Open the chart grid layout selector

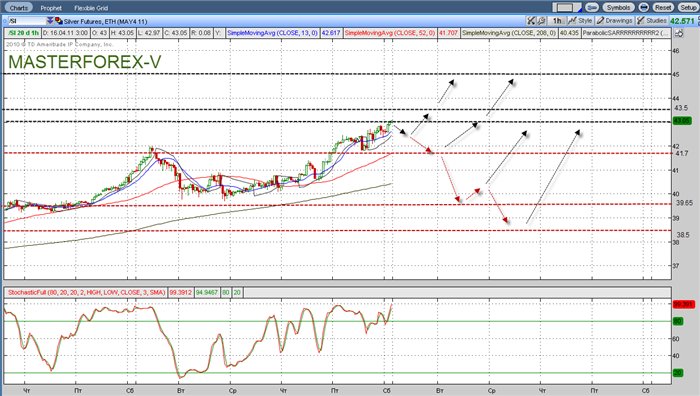coord(567,8)
